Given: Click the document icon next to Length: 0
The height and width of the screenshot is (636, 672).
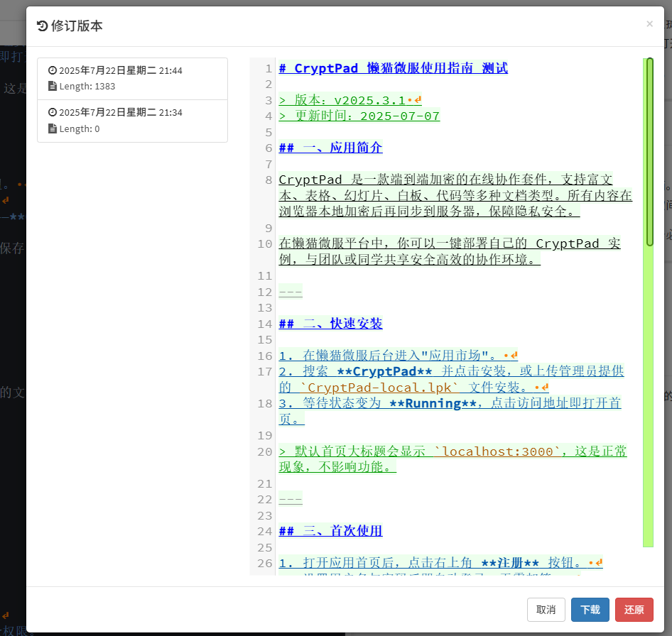Looking at the screenshot, I should (53, 128).
